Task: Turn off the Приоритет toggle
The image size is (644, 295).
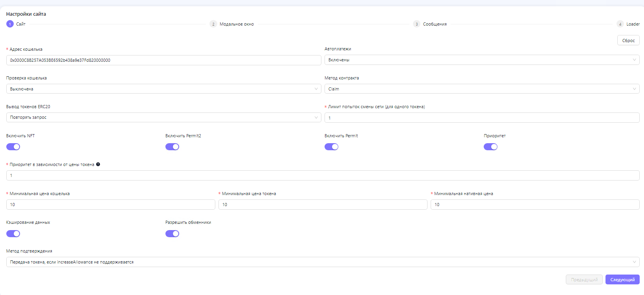Action: (490, 147)
